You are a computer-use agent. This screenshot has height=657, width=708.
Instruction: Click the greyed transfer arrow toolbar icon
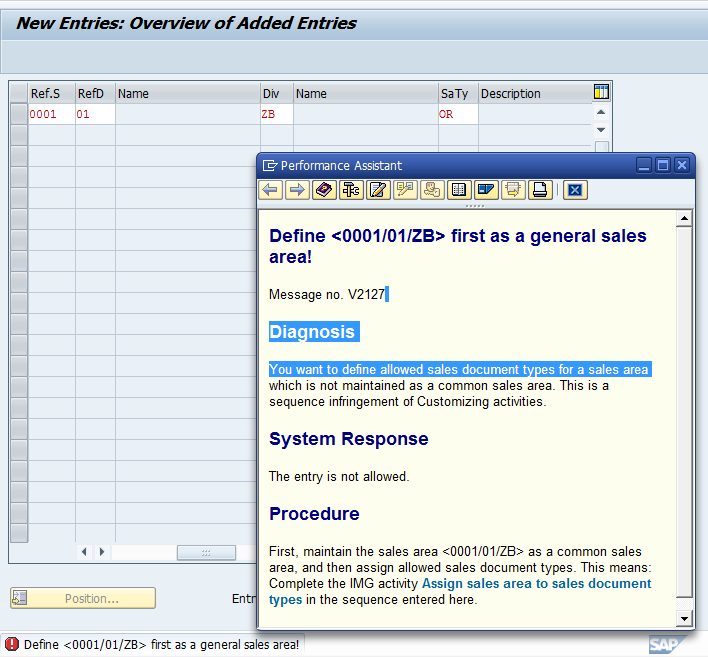pyautogui.click(x=513, y=190)
